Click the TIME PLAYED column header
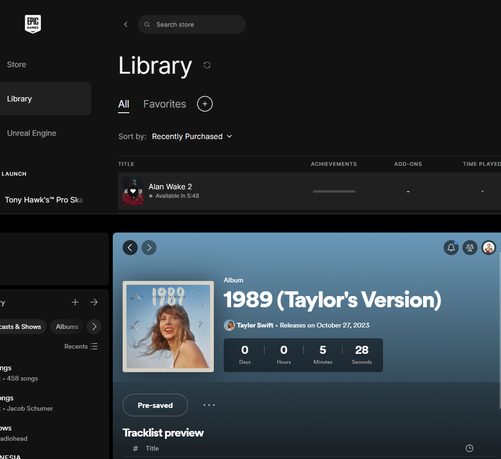501x459 pixels. click(482, 164)
